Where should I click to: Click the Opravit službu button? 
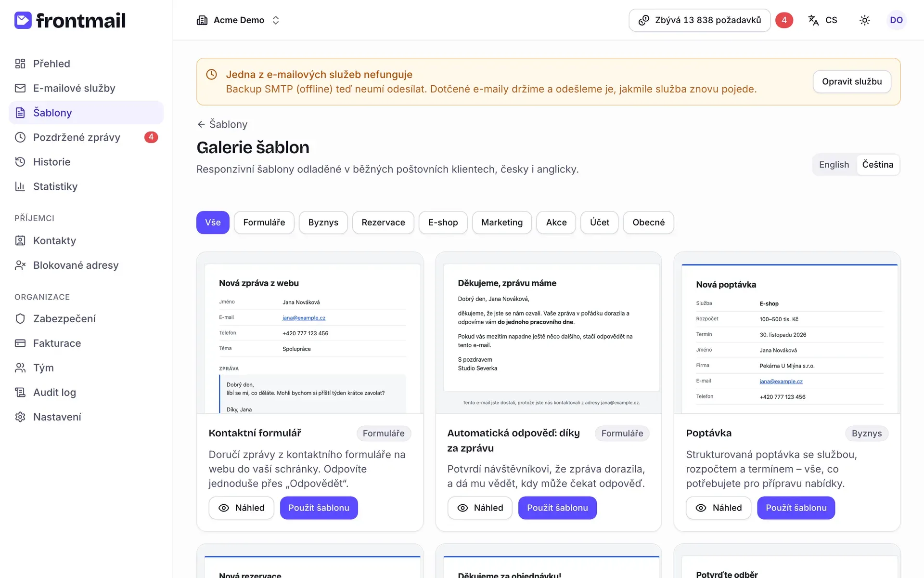click(852, 82)
